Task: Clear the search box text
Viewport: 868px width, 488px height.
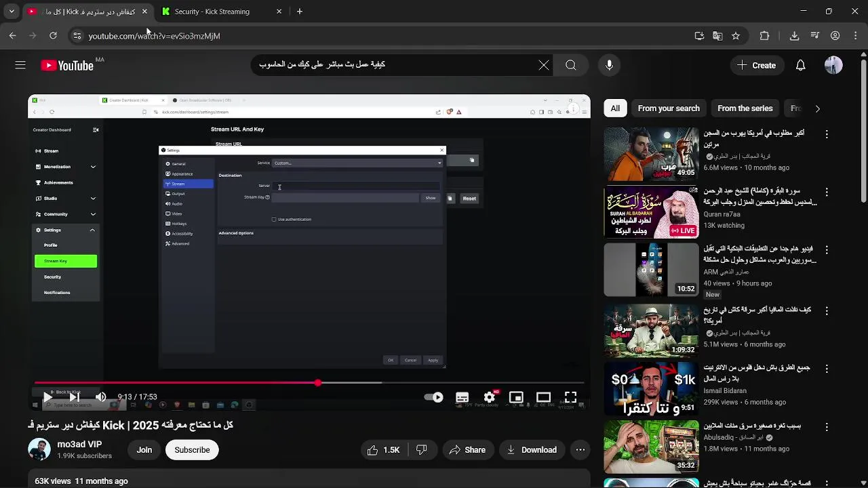Action: 544,65
